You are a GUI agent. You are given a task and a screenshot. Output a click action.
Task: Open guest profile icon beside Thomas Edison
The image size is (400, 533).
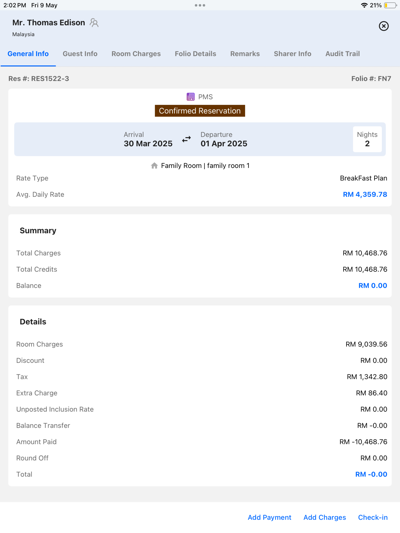coord(94,23)
